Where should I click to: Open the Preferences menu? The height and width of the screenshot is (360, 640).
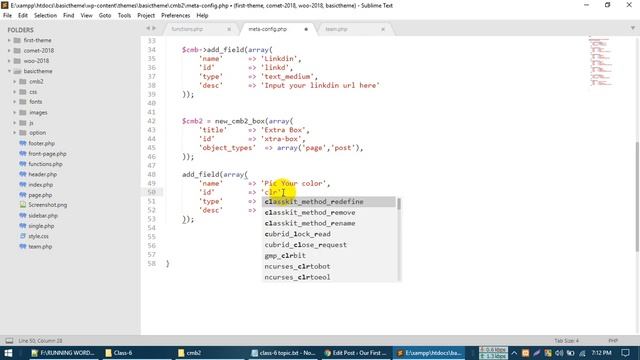tap(176, 15)
